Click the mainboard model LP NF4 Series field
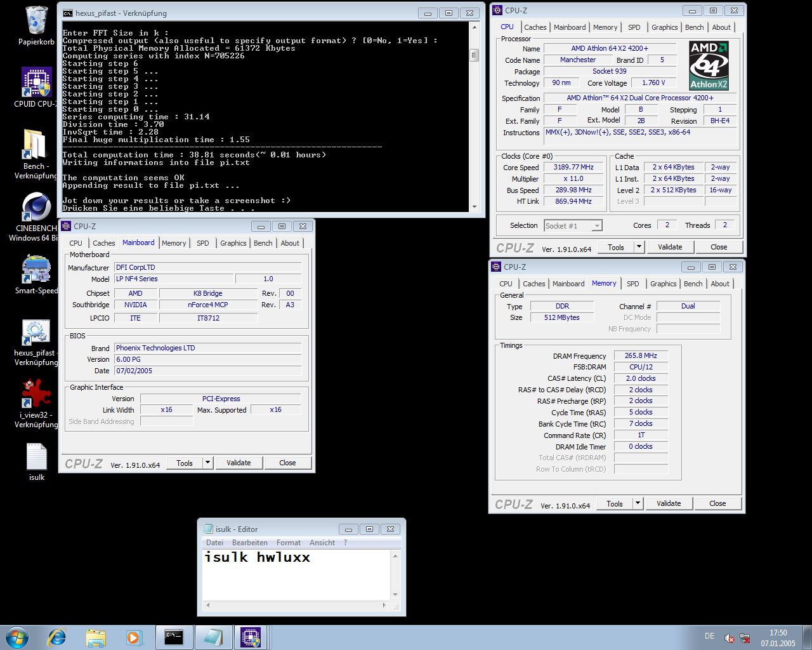 point(173,279)
